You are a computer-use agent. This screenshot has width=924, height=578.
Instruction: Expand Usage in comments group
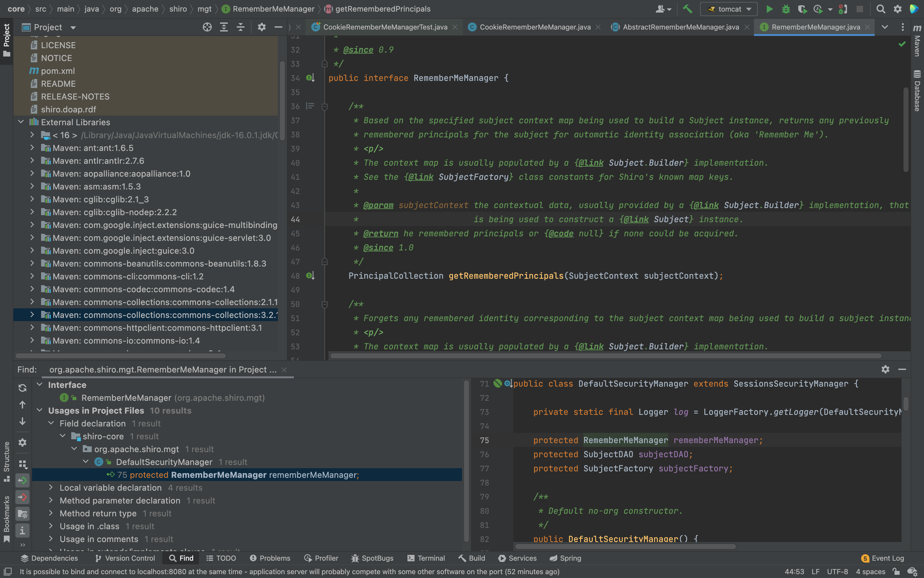tap(51, 539)
